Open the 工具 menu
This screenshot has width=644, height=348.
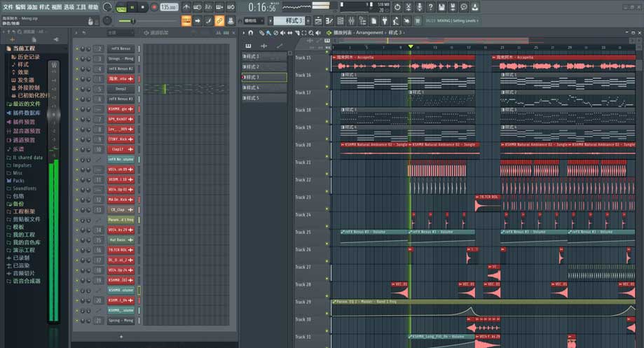coord(81,7)
